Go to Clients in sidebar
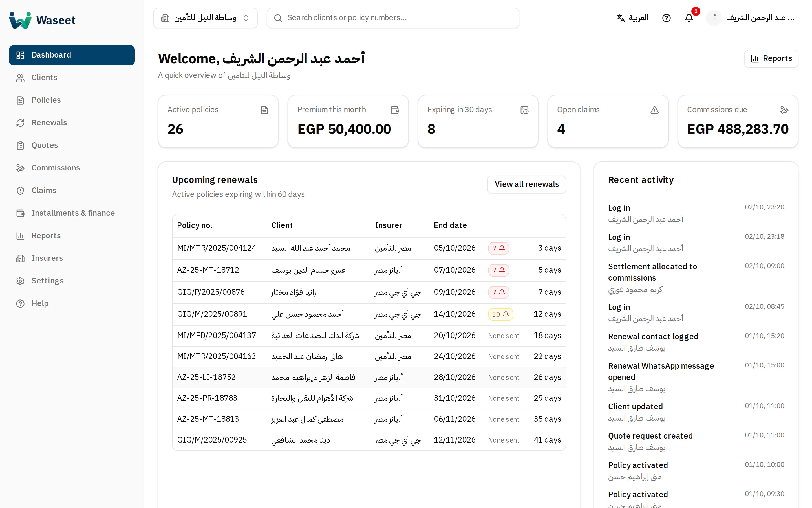This screenshot has width=812, height=508. (72, 78)
